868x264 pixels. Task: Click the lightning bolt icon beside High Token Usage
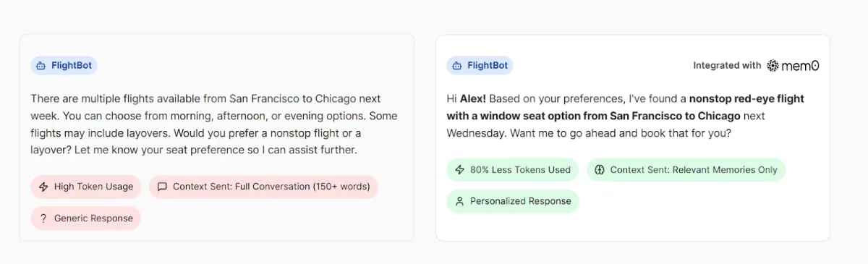point(43,187)
